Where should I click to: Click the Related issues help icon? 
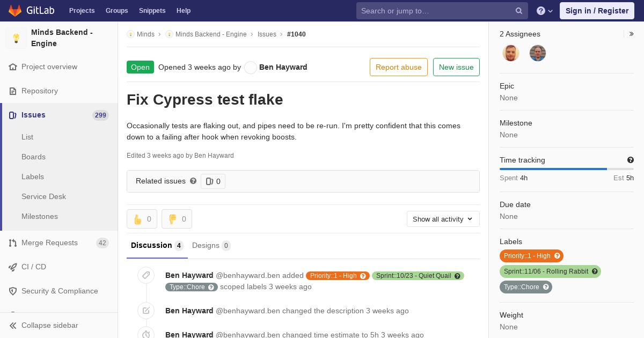(193, 181)
